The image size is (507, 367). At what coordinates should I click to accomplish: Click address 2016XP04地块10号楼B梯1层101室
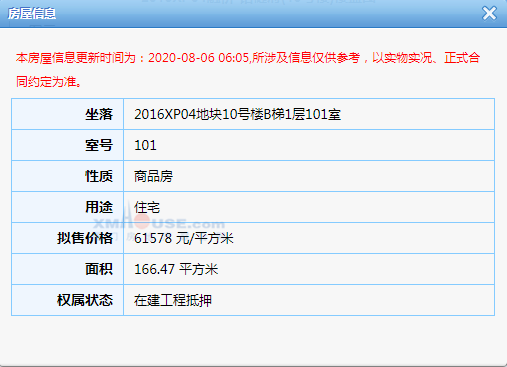[x=237, y=114]
